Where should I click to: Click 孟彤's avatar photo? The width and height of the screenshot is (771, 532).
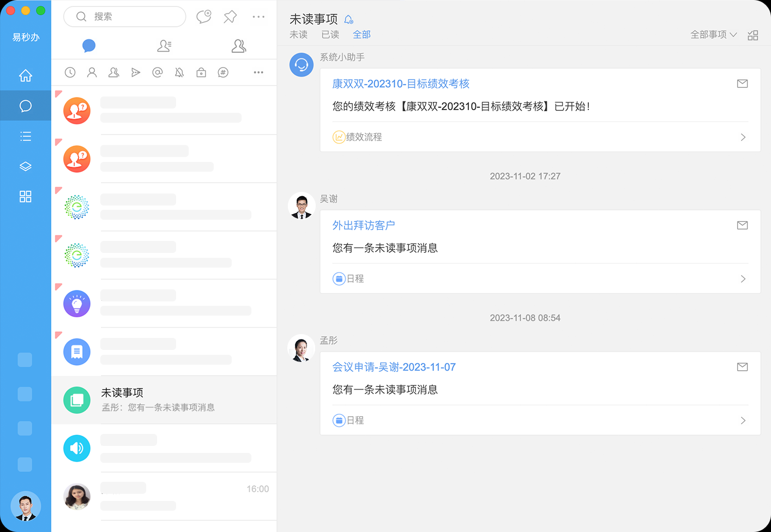[x=302, y=348]
